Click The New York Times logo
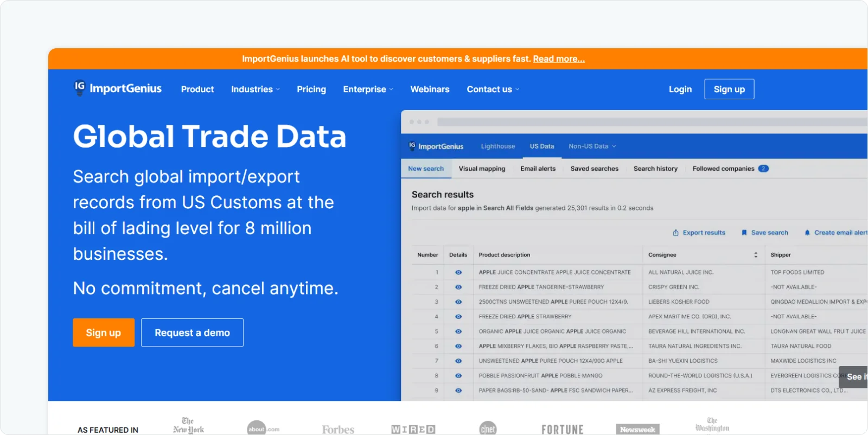The width and height of the screenshot is (868, 435). pos(188,425)
